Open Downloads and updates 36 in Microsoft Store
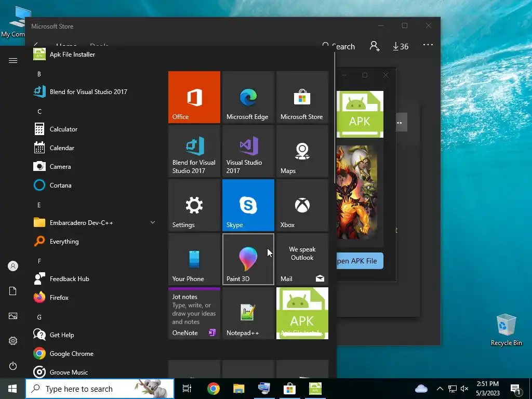This screenshot has width=532, height=399. tap(401, 46)
